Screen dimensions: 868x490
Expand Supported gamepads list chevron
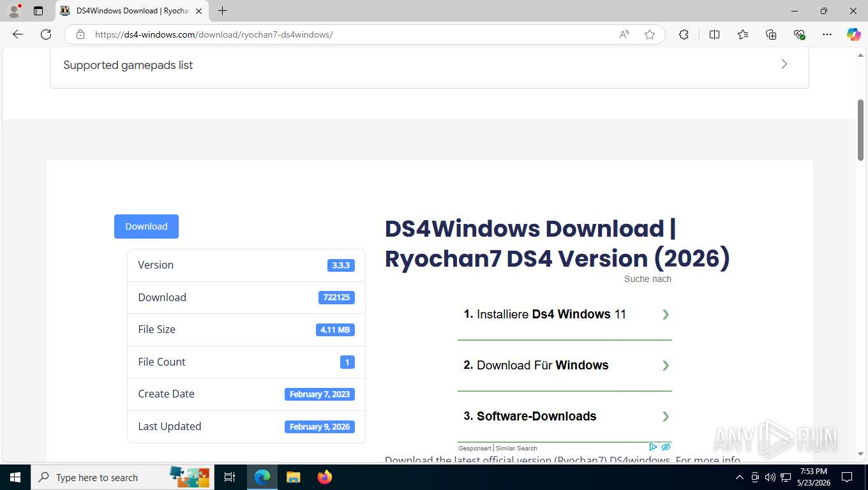point(784,64)
